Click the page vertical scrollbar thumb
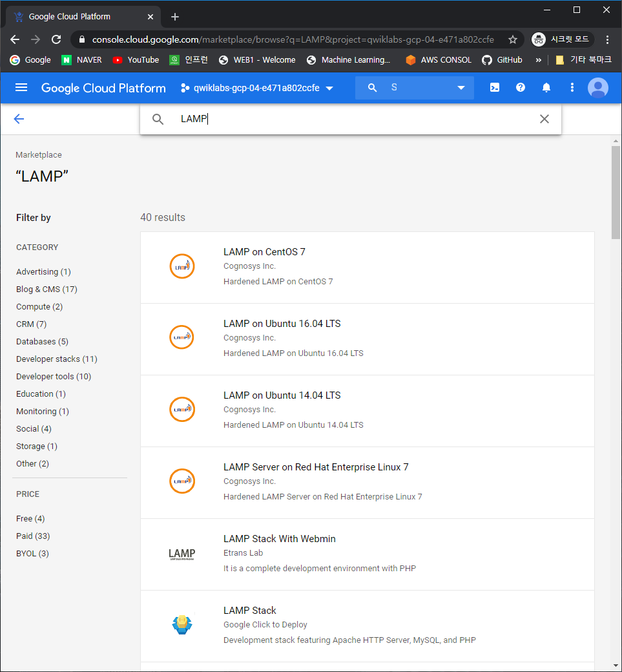The image size is (622, 672). pyautogui.click(x=616, y=193)
